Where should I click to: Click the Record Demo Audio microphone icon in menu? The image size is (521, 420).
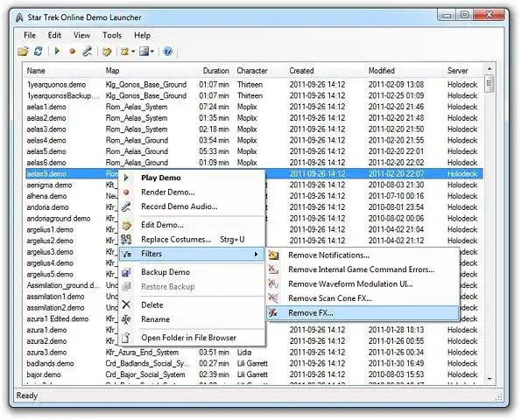tap(126, 206)
